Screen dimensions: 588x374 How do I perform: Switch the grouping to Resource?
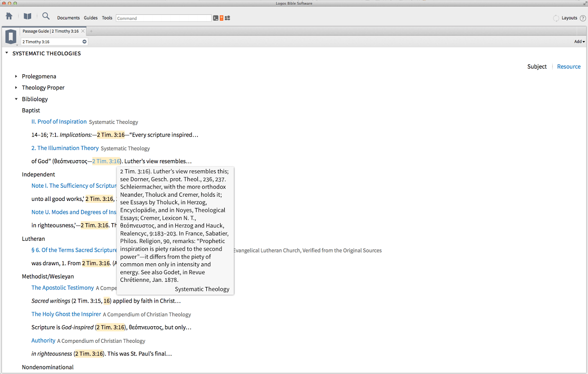tap(569, 67)
